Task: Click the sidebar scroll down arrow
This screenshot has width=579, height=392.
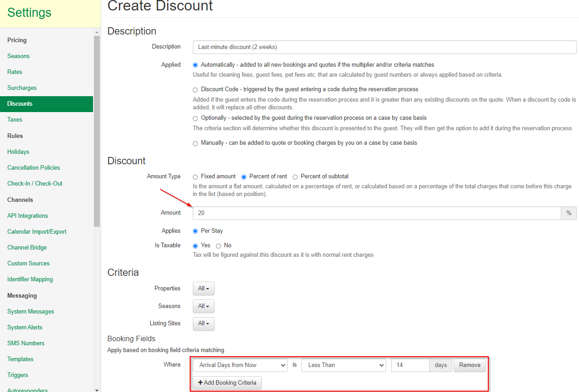Action: click(x=97, y=389)
